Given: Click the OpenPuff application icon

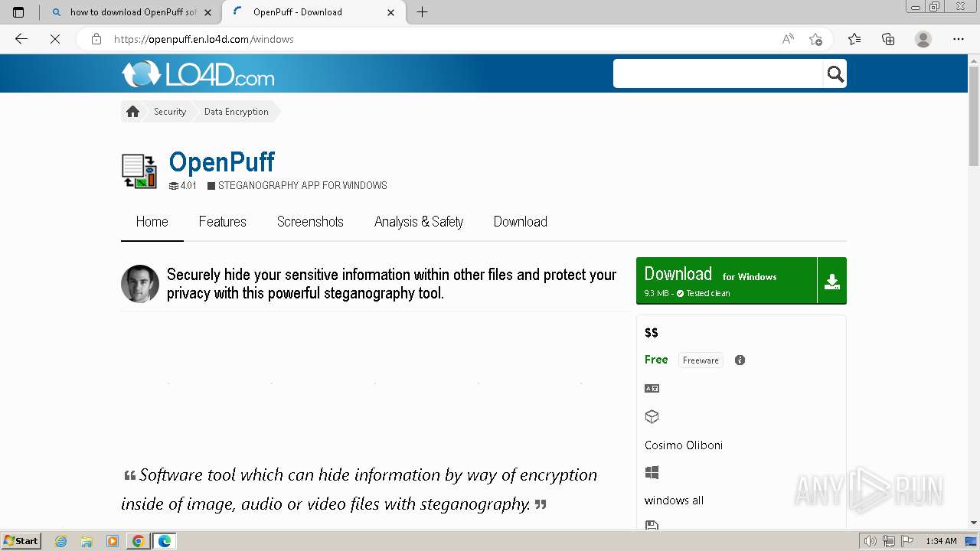Looking at the screenshot, I should point(139,171).
